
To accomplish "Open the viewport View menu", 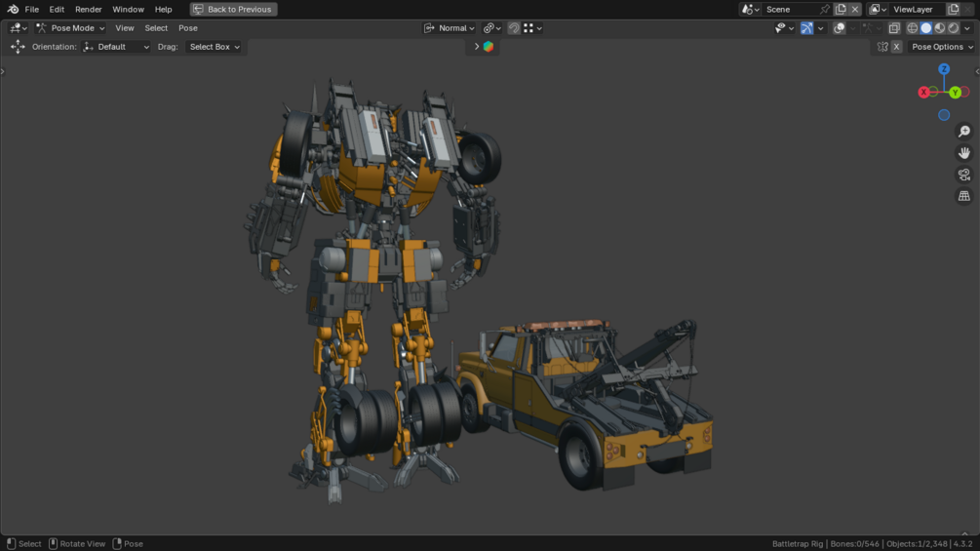I will (x=125, y=28).
